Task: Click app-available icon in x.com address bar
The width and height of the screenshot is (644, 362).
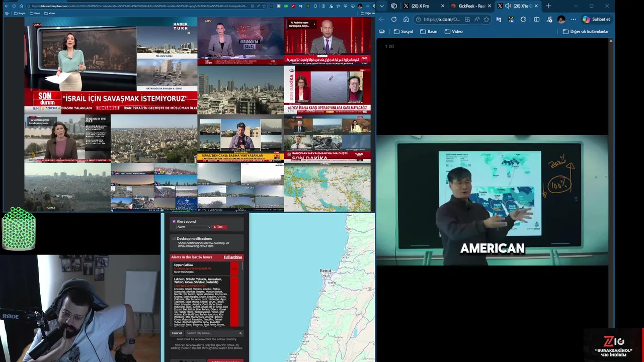Action: (467, 19)
